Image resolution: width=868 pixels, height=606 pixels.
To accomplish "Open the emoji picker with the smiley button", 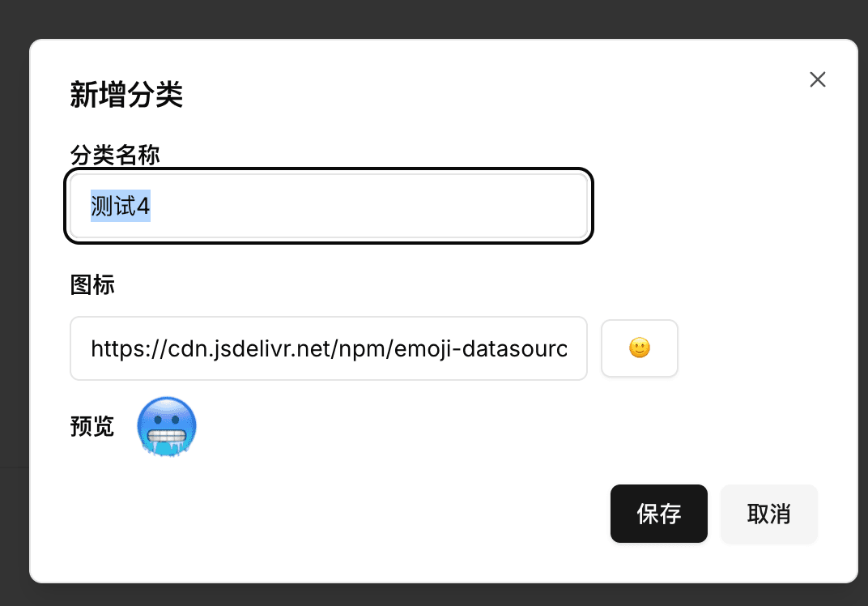I will [639, 348].
